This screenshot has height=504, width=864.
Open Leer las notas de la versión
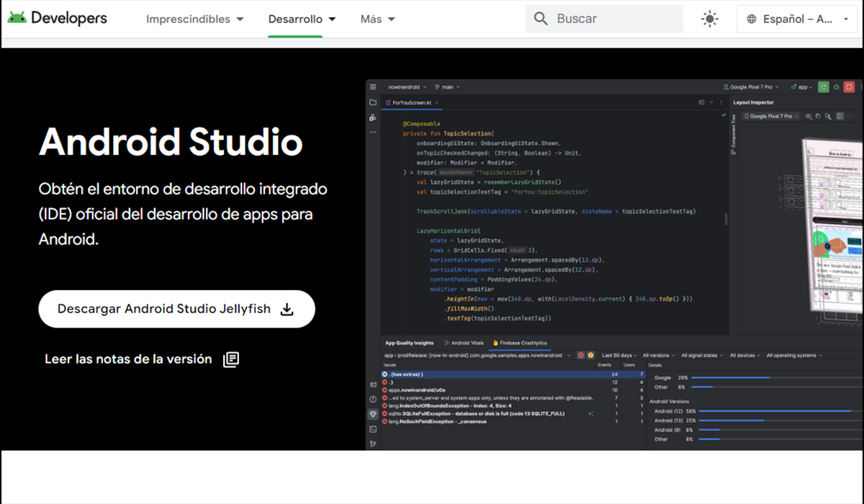(x=128, y=359)
